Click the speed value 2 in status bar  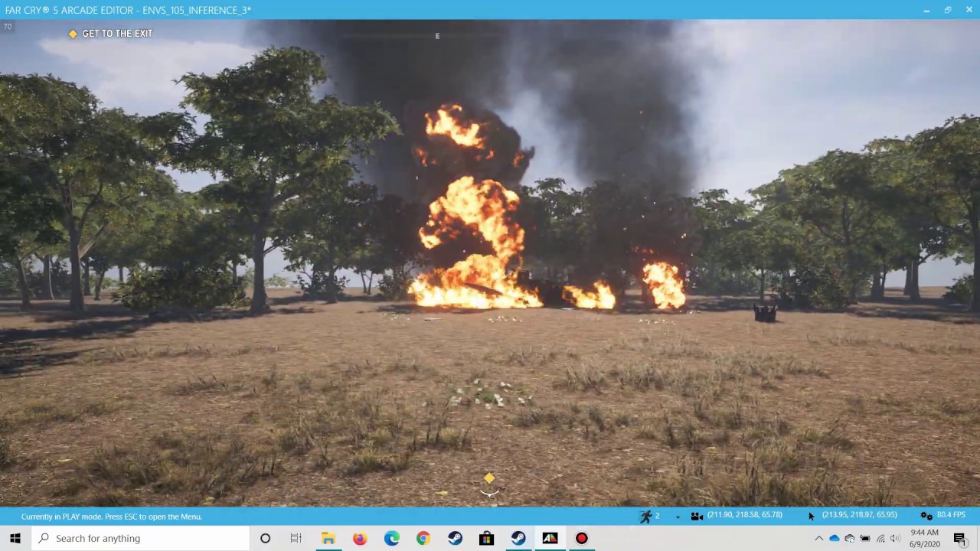[657, 516]
